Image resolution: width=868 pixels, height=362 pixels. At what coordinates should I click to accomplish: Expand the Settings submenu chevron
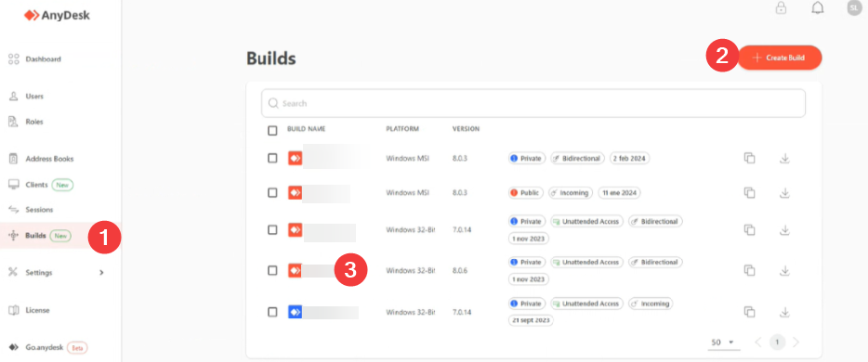pos(101,273)
